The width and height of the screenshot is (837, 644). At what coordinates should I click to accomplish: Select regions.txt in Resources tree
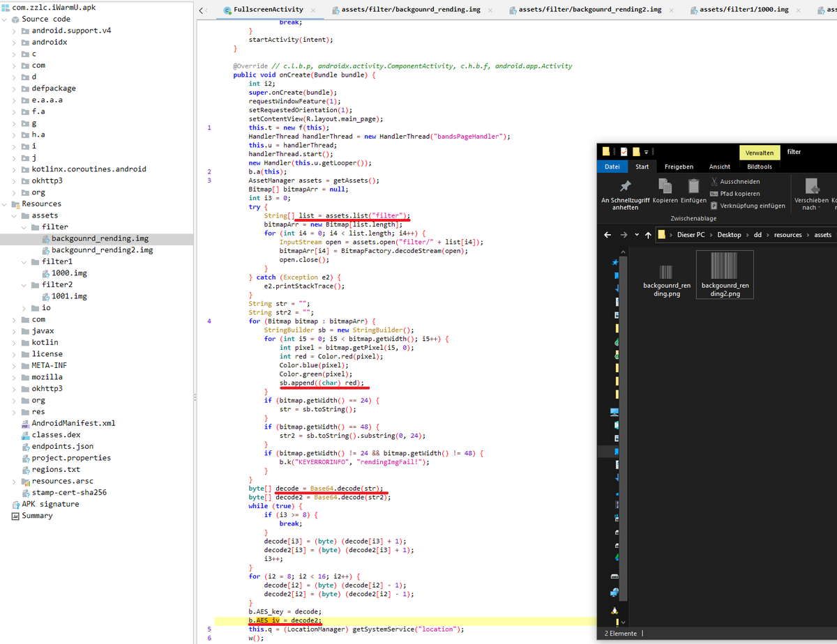[56, 470]
